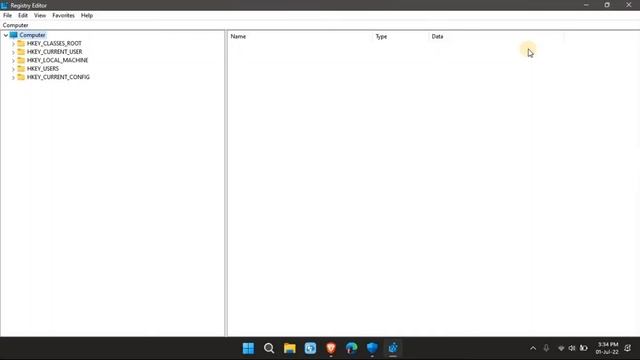Open the File menu
Viewport: 640px width, 360px height.
(x=7, y=16)
